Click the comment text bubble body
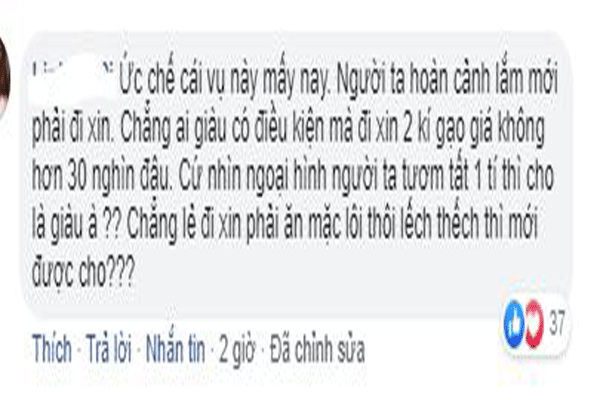This screenshot has height=400, width=600. click(x=295, y=174)
